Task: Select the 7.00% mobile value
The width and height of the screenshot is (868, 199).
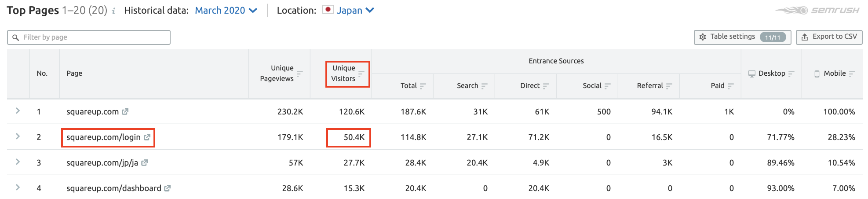Action: pyautogui.click(x=843, y=188)
